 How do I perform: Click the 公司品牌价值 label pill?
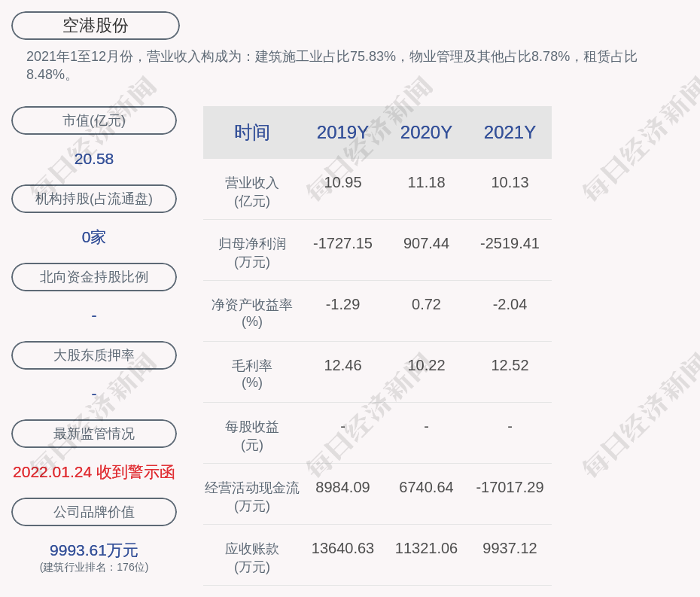coord(94,512)
